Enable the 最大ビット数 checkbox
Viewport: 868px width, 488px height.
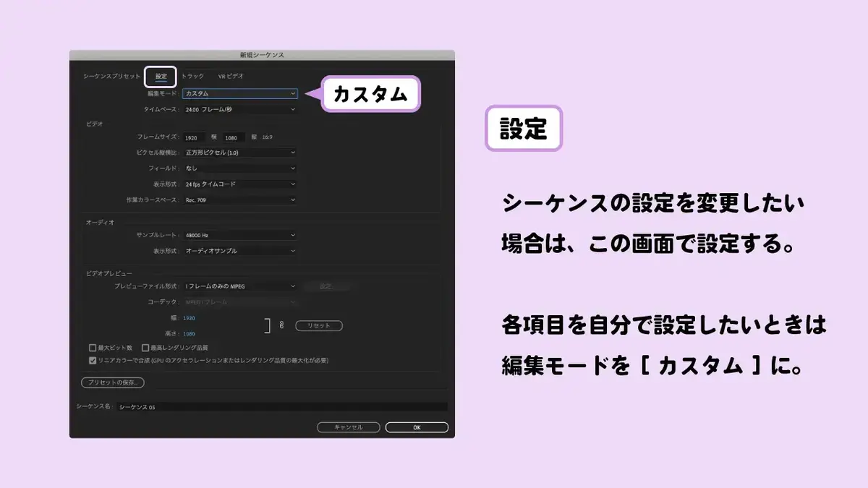click(x=93, y=348)
